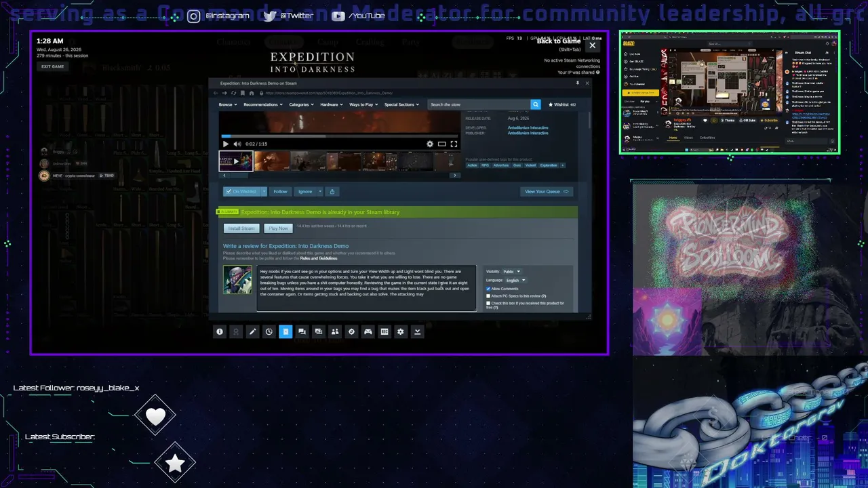Click the Exit Game button

pyautogui.click(x=52, y=66)
